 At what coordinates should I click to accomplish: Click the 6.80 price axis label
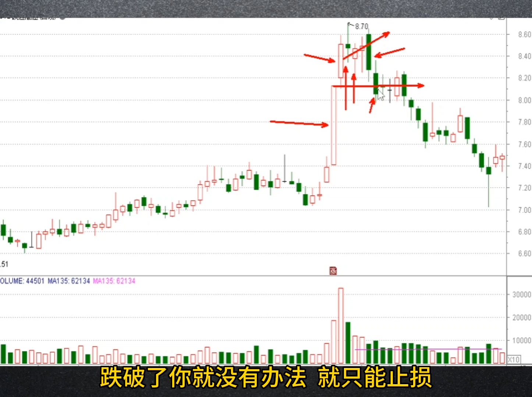(525, 232)
